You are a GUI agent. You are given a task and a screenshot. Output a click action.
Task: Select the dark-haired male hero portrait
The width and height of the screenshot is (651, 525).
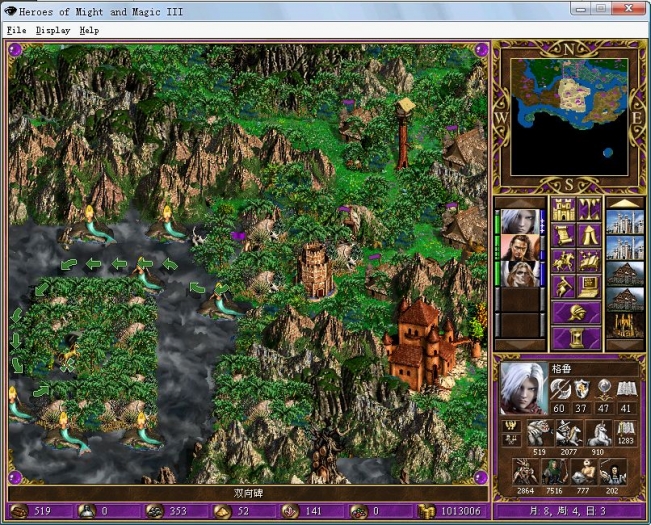coord(520,248)
